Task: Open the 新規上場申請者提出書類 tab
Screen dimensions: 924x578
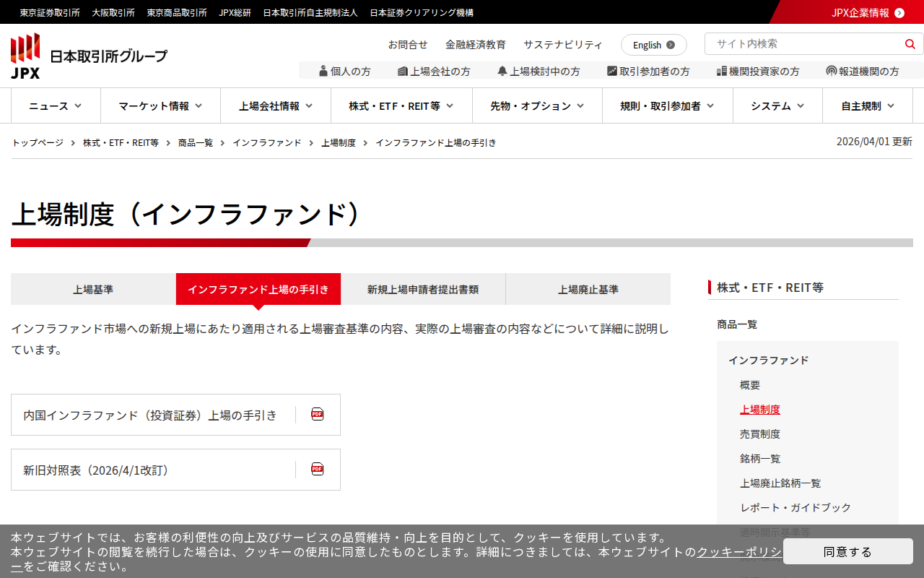Action: [x=423, y=289]
